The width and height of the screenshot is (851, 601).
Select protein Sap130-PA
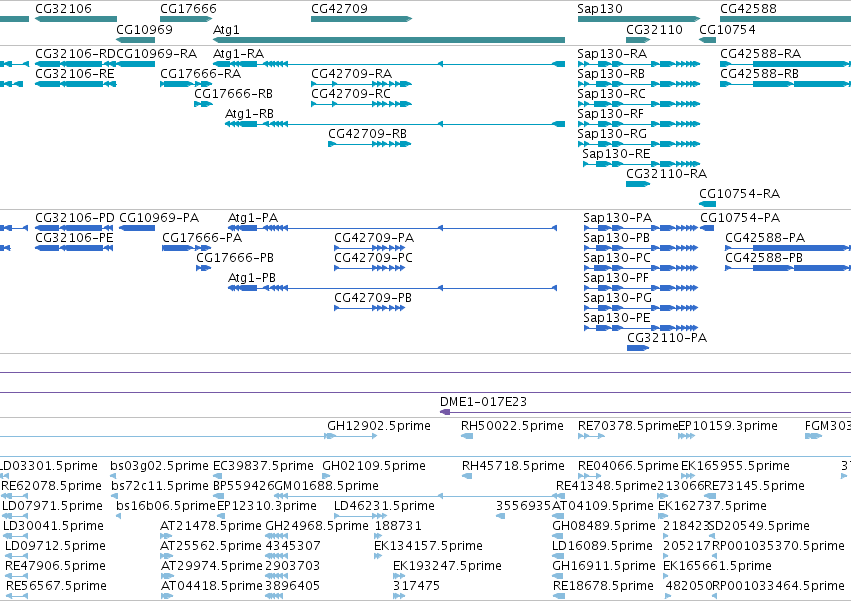(640, 228)
